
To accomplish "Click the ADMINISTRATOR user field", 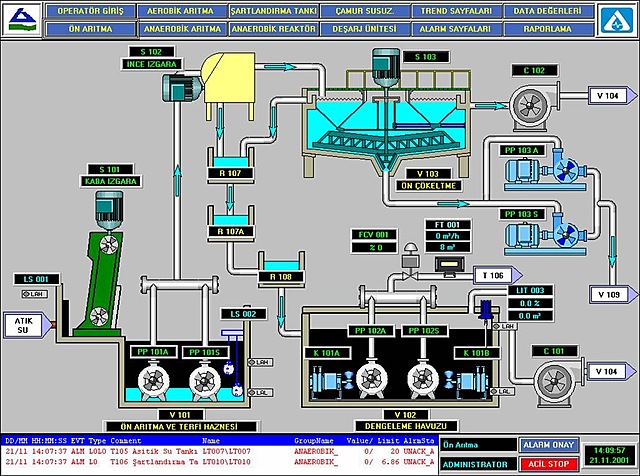I will click(x=478, y=465).
